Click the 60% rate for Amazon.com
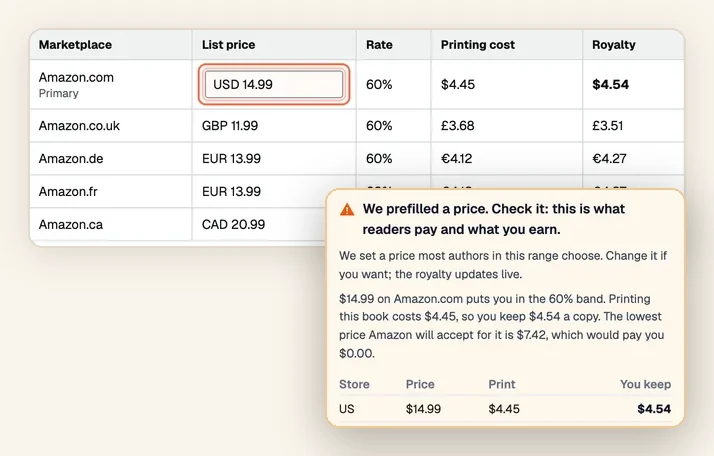This screenshot has height=456, width=714. 379,84
